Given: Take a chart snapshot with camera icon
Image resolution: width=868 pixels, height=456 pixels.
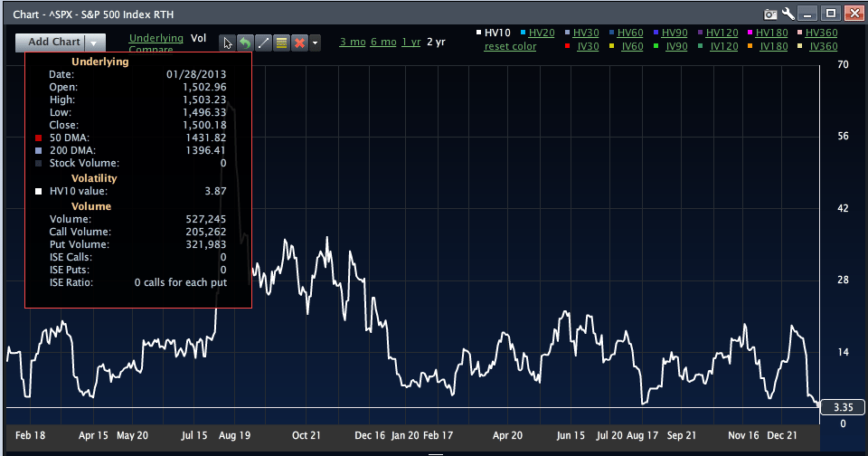Looking at the screenshot, I should (x=770, y=14).
